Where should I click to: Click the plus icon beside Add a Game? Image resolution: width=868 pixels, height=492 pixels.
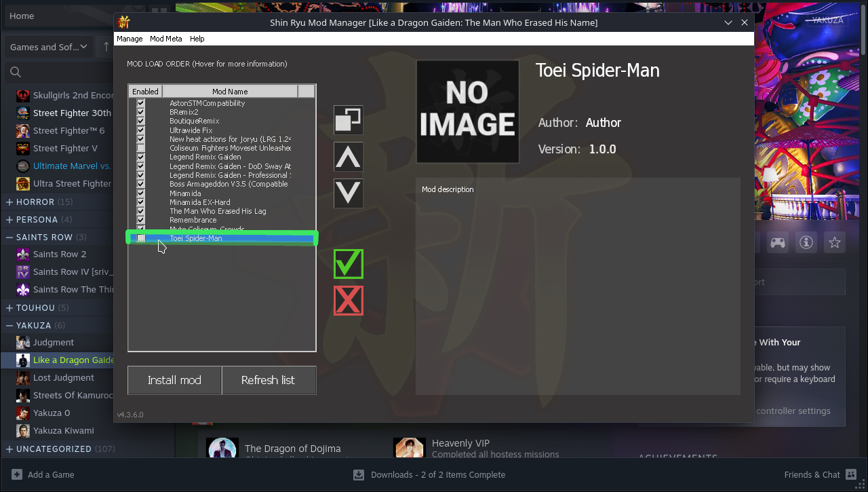pos(17,475)
